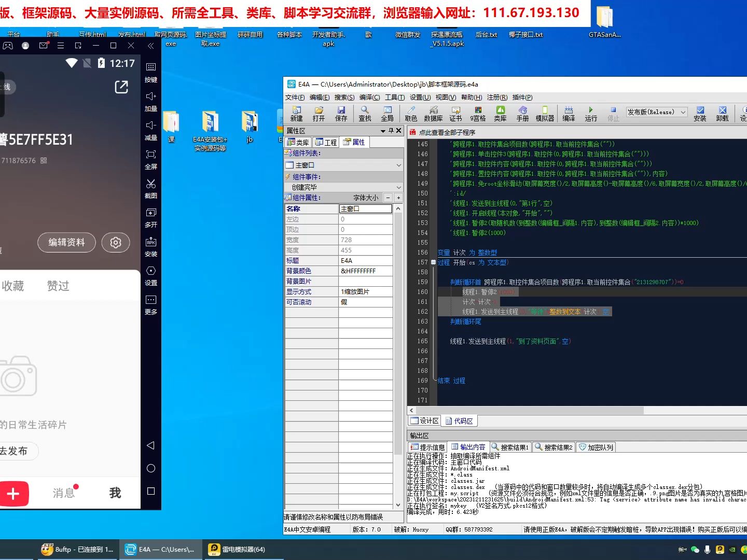Click the 背景颜色 value &HFFFFFFFF

(366, 271)
